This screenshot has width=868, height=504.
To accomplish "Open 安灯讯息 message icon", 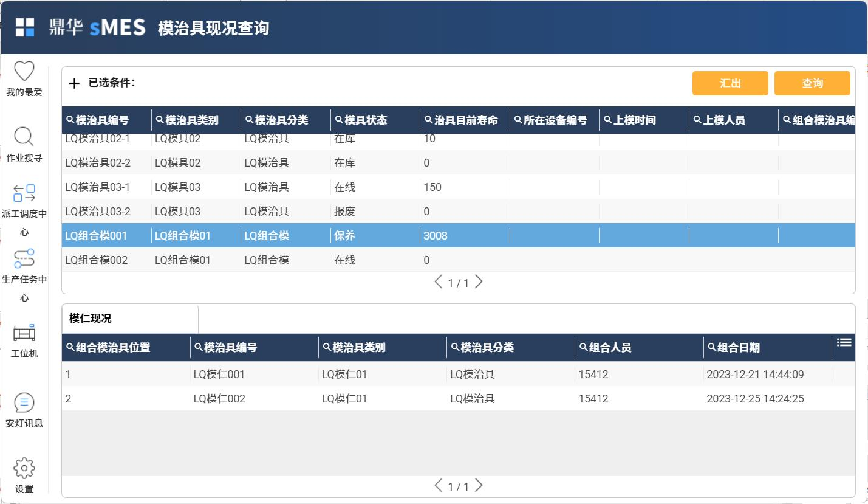I will click(24, 402).
